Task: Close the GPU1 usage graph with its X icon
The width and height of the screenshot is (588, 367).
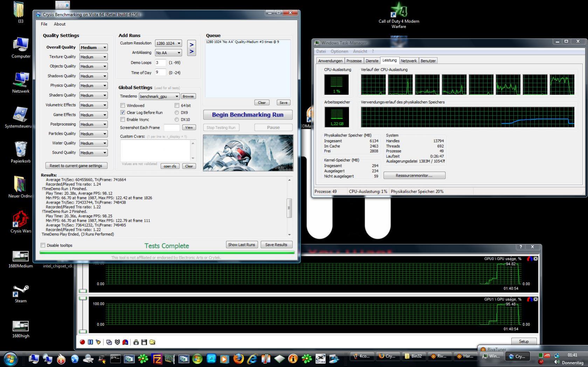Action: point(535,299)
